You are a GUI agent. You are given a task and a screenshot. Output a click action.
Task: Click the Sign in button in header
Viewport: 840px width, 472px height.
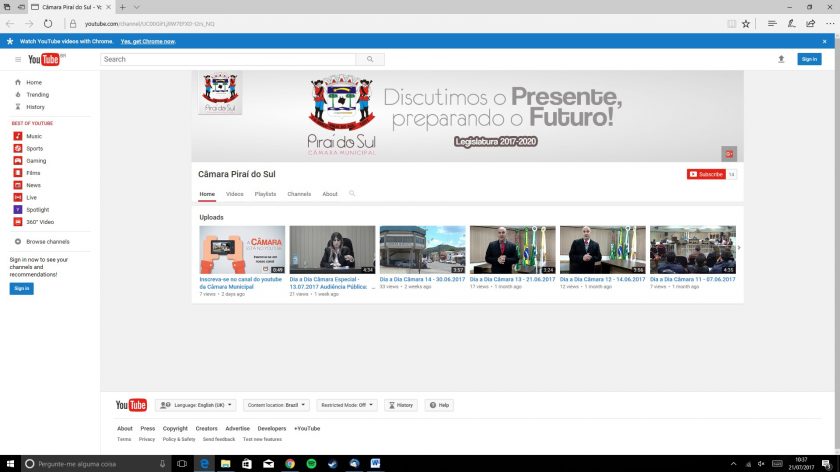(x=809, y=59)
